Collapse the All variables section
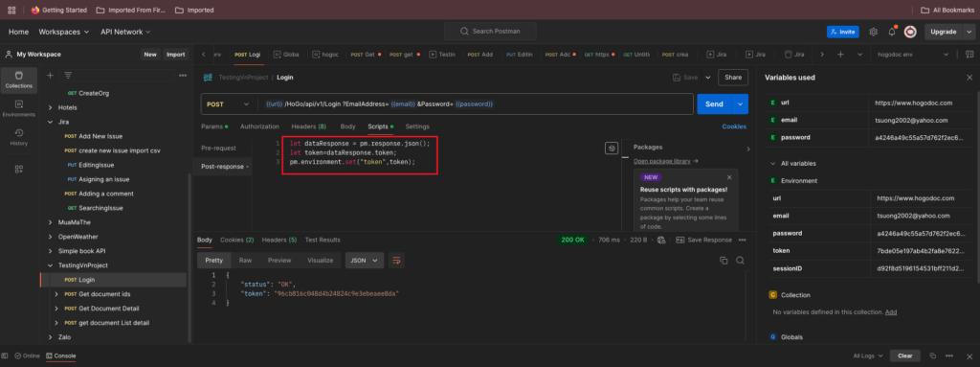Screen dimensions: 980x367 click(x=773, y=164)
